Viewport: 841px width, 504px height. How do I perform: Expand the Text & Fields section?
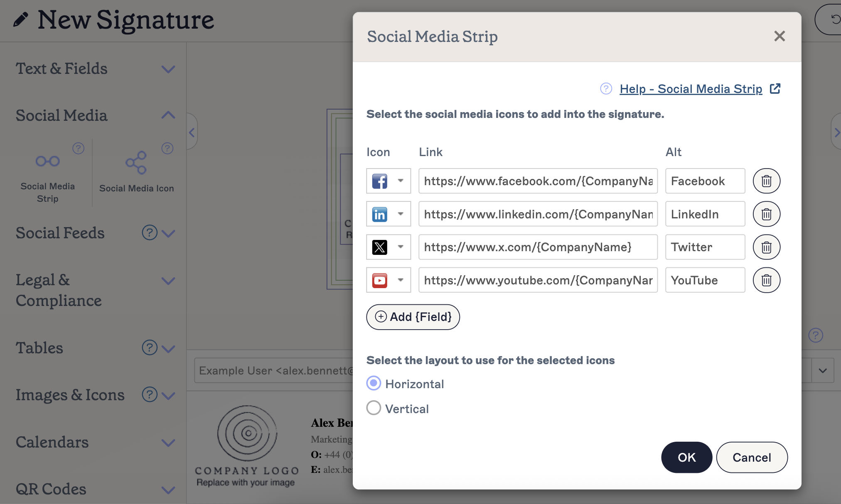point(168,69)
